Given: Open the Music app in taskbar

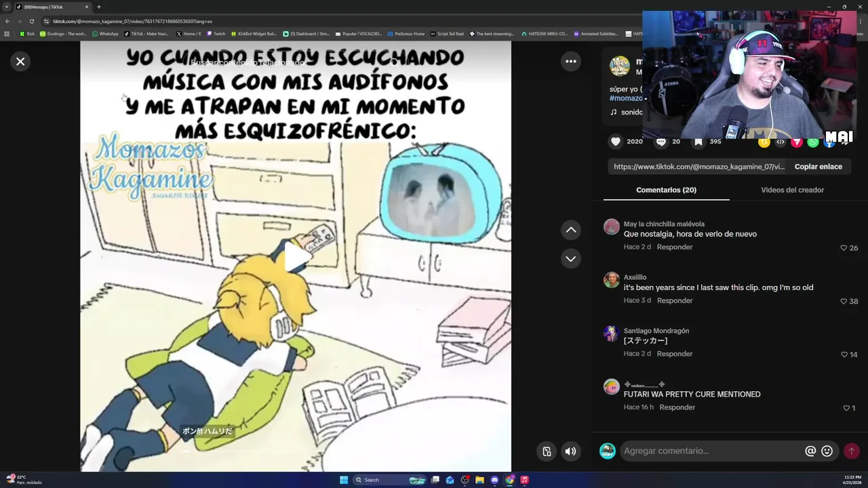Looking at the screenshot, I should (524, 480).
